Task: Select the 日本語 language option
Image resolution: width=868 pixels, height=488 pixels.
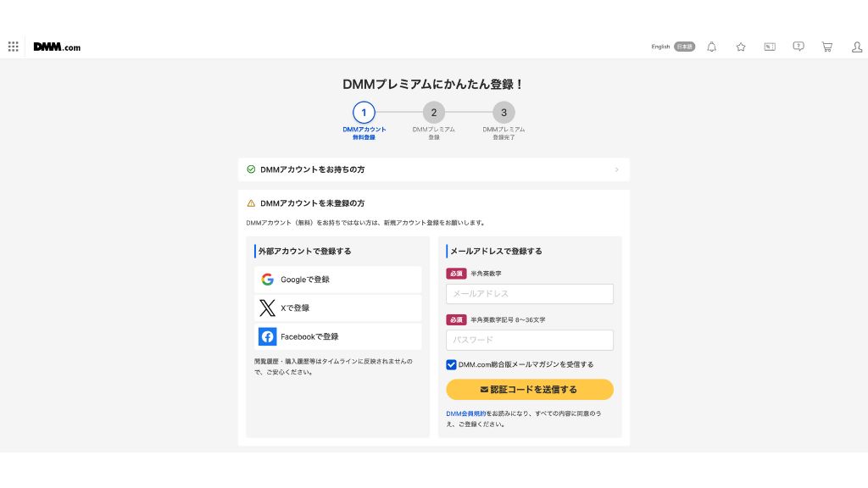Action: pos(684,47)
